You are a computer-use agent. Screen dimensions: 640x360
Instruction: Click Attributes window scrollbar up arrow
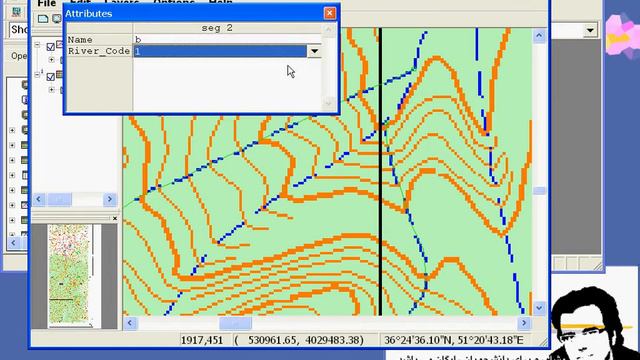[x=329, y=29]
